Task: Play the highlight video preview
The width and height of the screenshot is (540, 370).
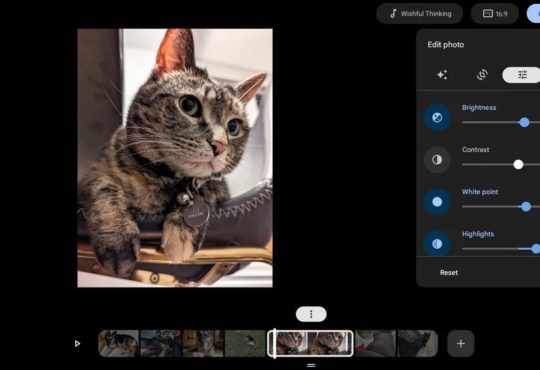Action: click(77, 343)
